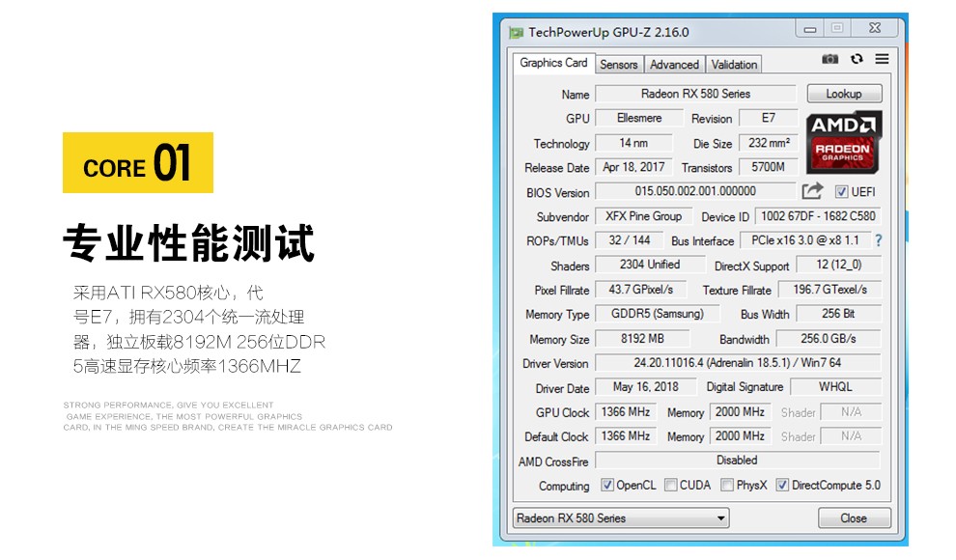This screenshot has height=560, width=956.
Task: Select the Graphics Card tab
Action: click(553, 63)
